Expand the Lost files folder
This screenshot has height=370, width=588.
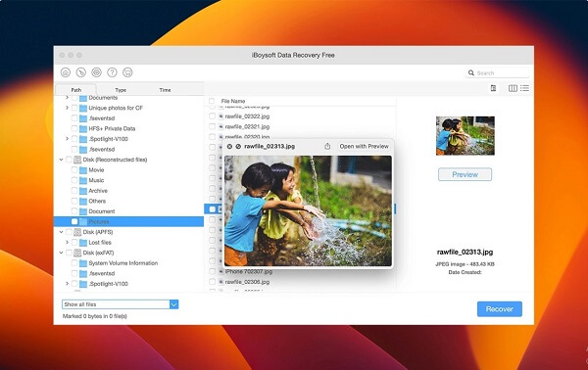pos(67,243)
